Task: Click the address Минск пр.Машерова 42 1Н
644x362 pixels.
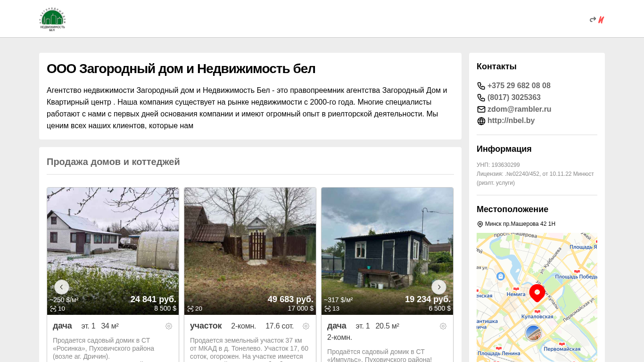Action: coord(520,224)
